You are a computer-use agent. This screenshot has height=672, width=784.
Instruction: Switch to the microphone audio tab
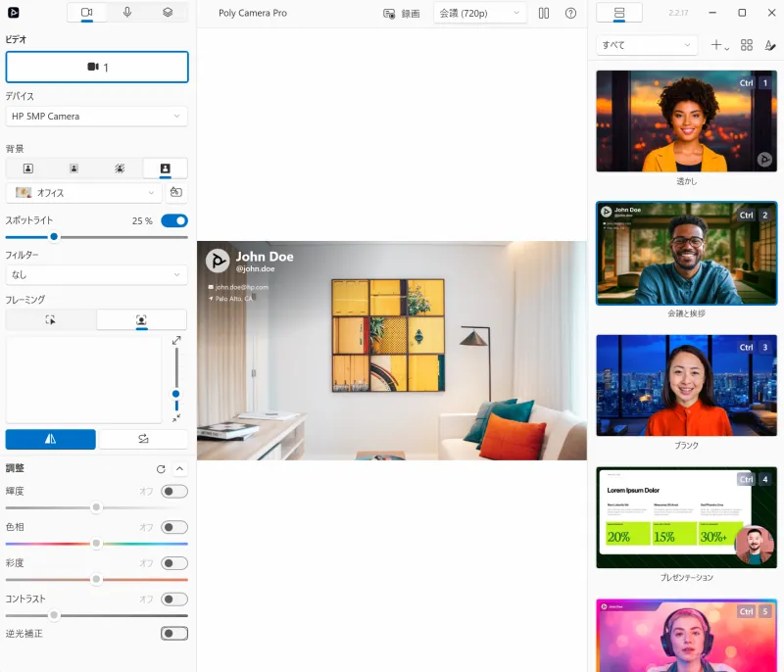pos(127,13)
